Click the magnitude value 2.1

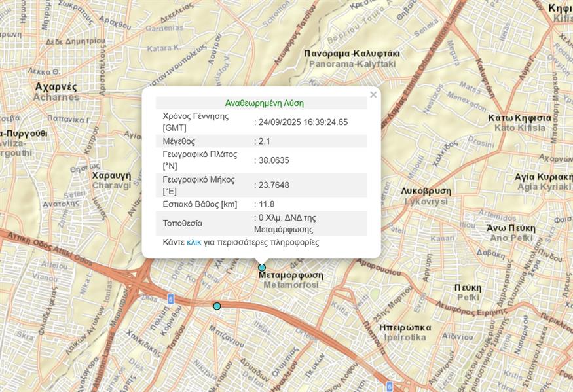265,141
